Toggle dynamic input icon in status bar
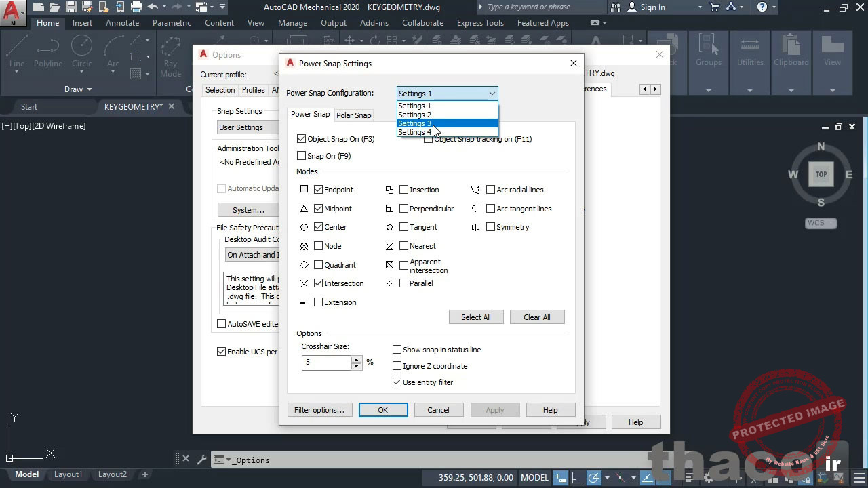Viewport: 868px width, 488px height. [560, 478]
